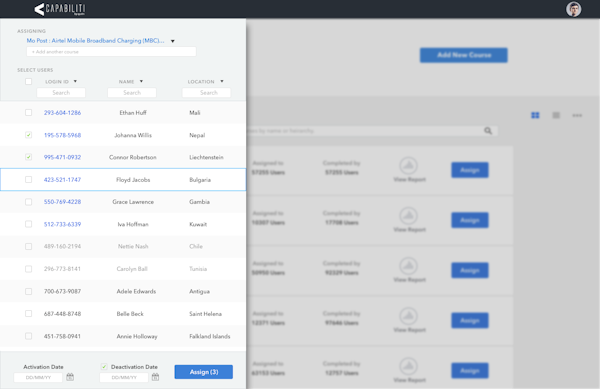Image resolution: width=600 pixels, height=389 pixels.
Task: Open the Name column sort dropdown
Action: (x=141, y=81)
